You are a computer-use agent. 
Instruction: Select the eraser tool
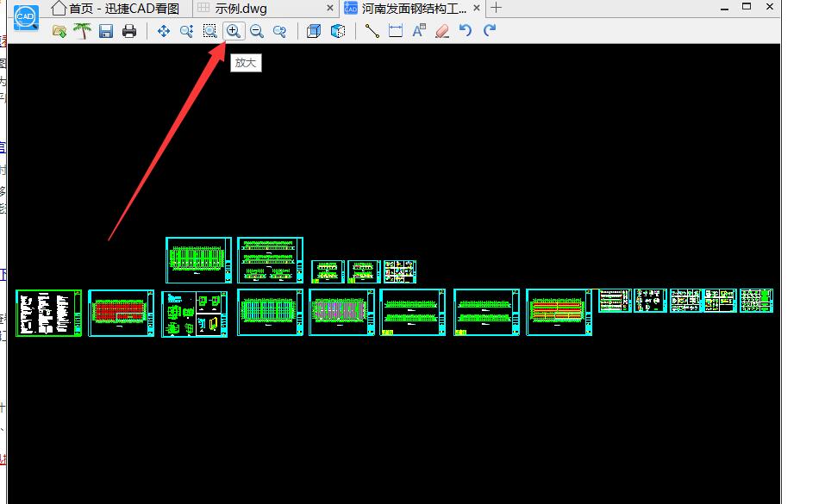pyautogui.click(x=442, y=32)
